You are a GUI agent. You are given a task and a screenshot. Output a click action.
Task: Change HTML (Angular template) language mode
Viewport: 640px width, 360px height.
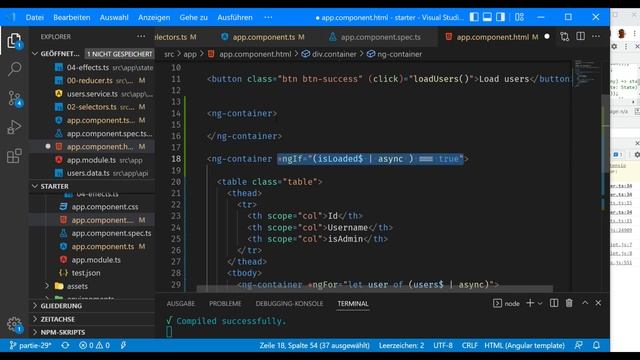click(524, 346)
